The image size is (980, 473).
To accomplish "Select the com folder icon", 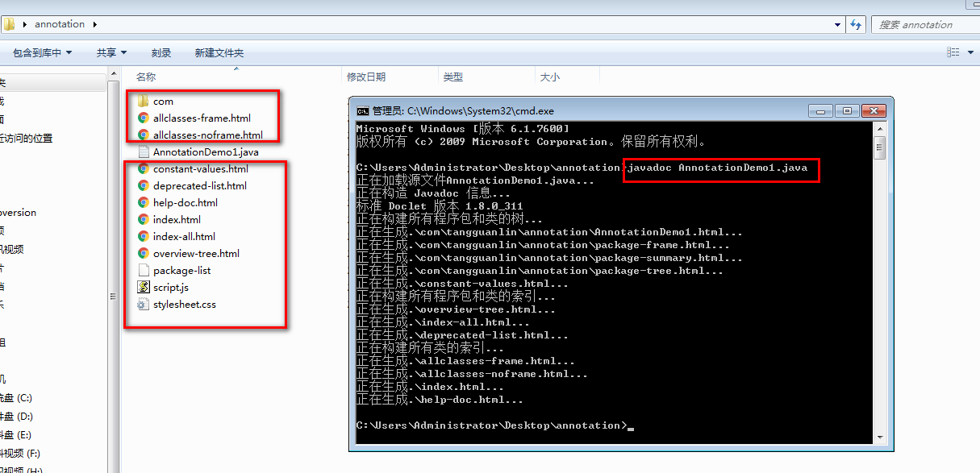I will coord(144,102).
